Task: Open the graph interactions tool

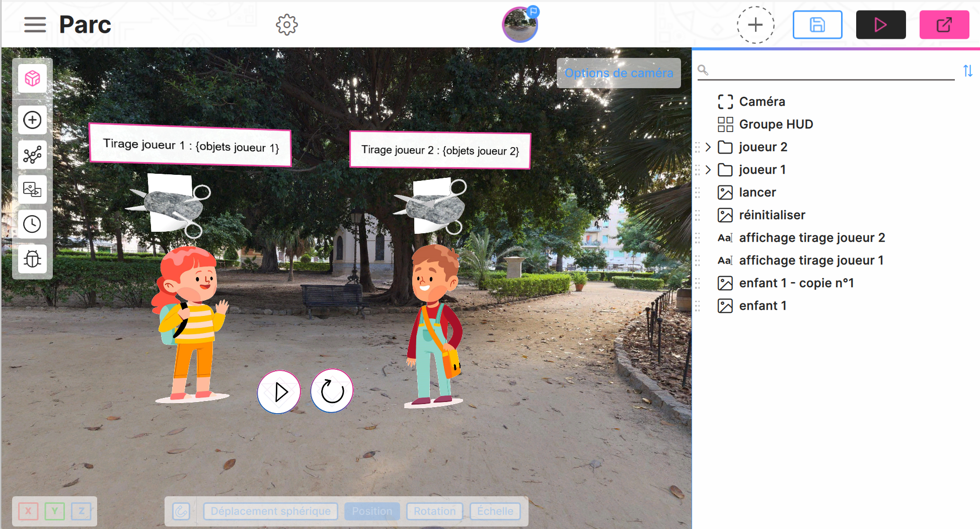Action: 33,155
